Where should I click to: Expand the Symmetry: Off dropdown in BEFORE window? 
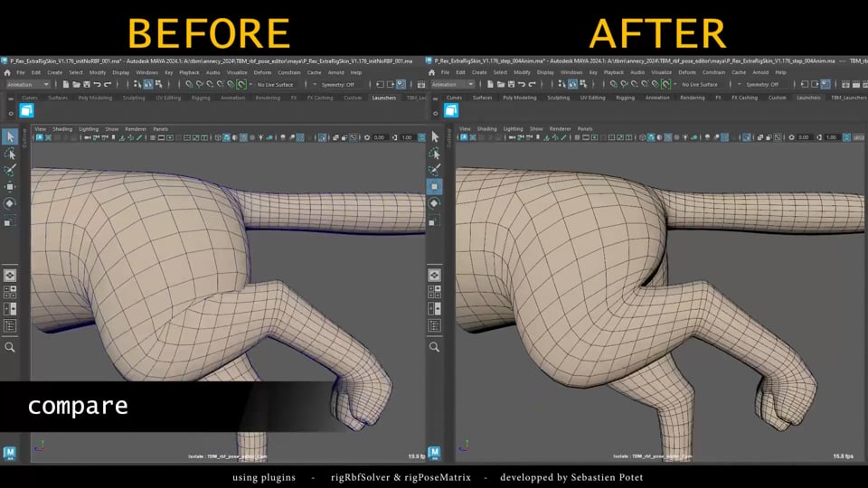pyautogui.click(x=315, y=85)
